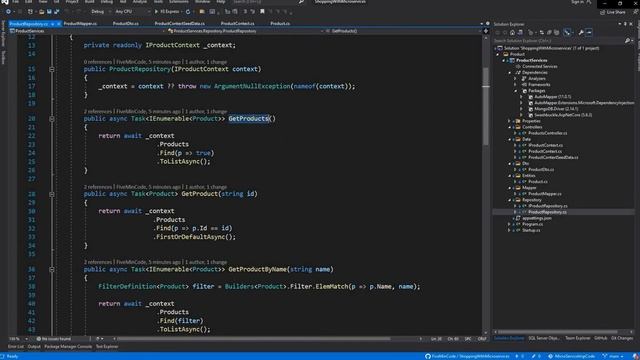The width and height of the screenshot is (640, 360).
Task: Open the ProductServices project navigation dropdown
Action: (86, 31)
